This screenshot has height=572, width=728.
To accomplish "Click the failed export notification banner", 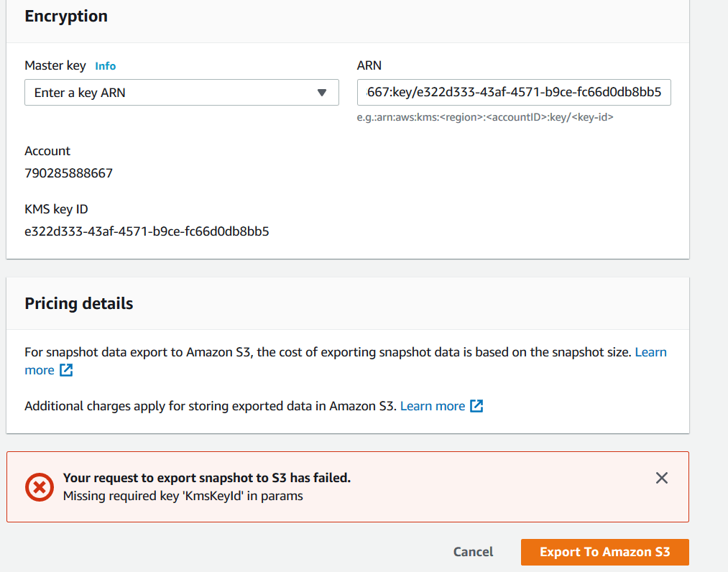I will (x=348, y=486).
